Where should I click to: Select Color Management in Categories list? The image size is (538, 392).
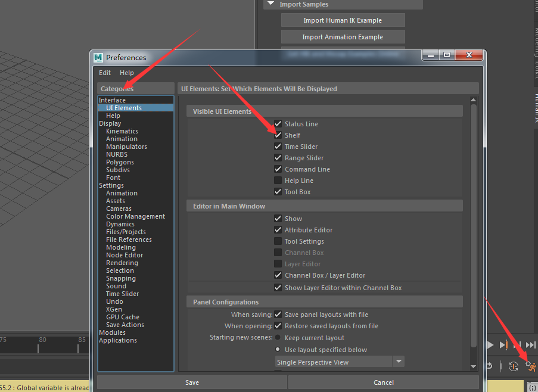click(135, 216)
